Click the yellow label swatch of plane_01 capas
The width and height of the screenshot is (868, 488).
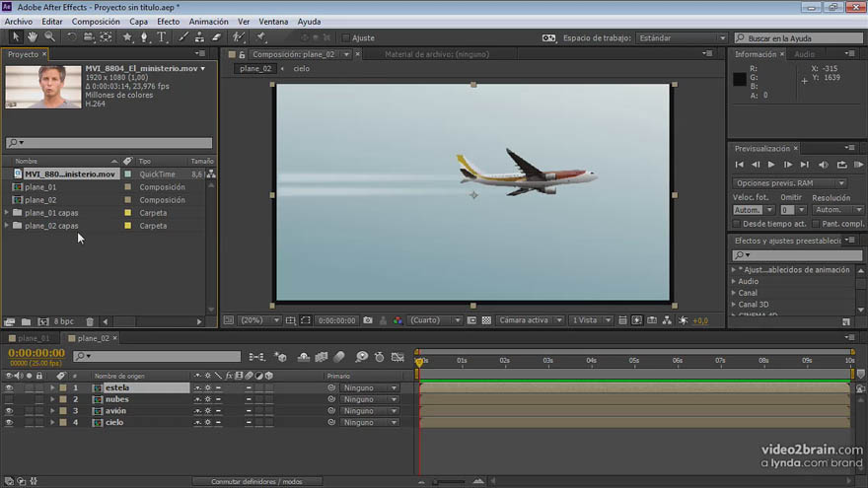point(128,213)
